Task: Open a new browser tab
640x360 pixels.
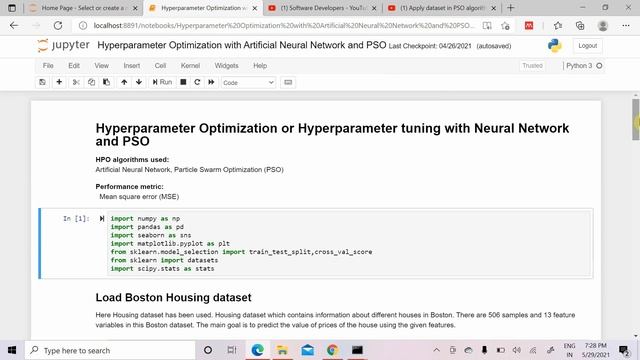Action: (511, 8)
